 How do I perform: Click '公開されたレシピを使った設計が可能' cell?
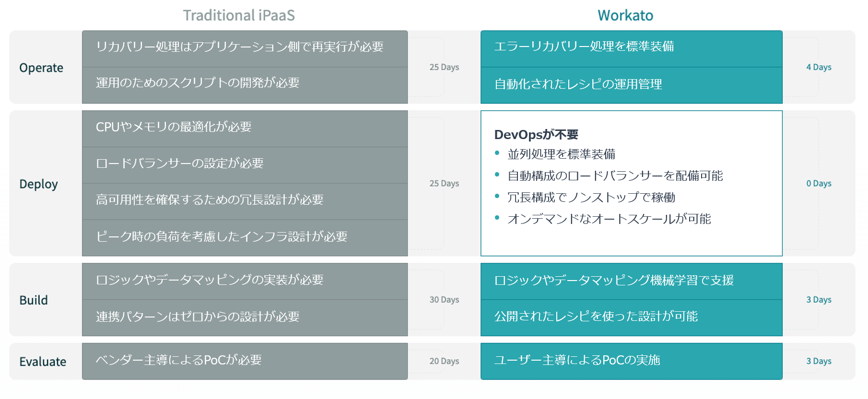pos(632,318)
